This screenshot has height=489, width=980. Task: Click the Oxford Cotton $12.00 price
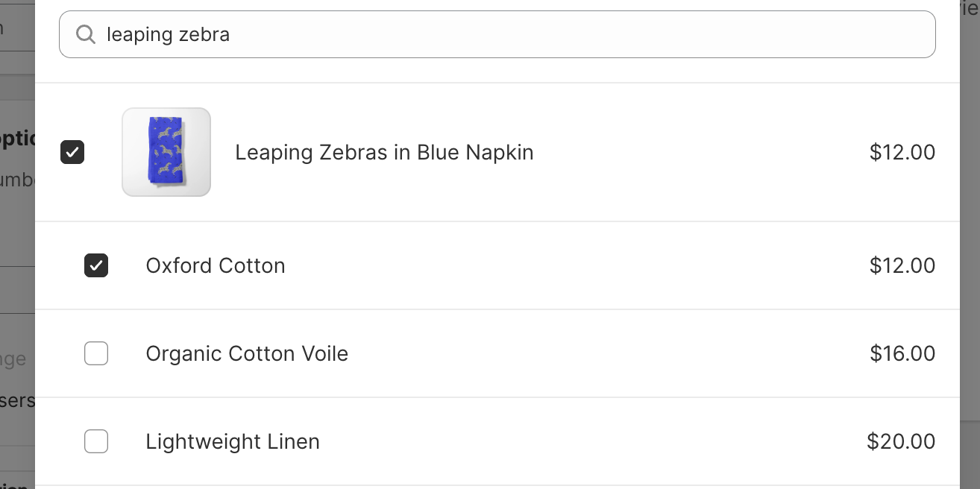click(x=902, y=266)
